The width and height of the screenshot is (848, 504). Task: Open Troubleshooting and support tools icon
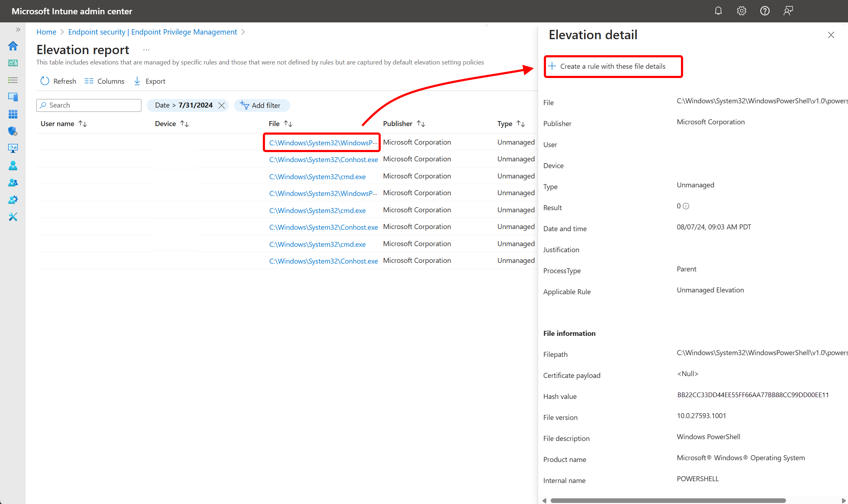[x=13, y=217]
